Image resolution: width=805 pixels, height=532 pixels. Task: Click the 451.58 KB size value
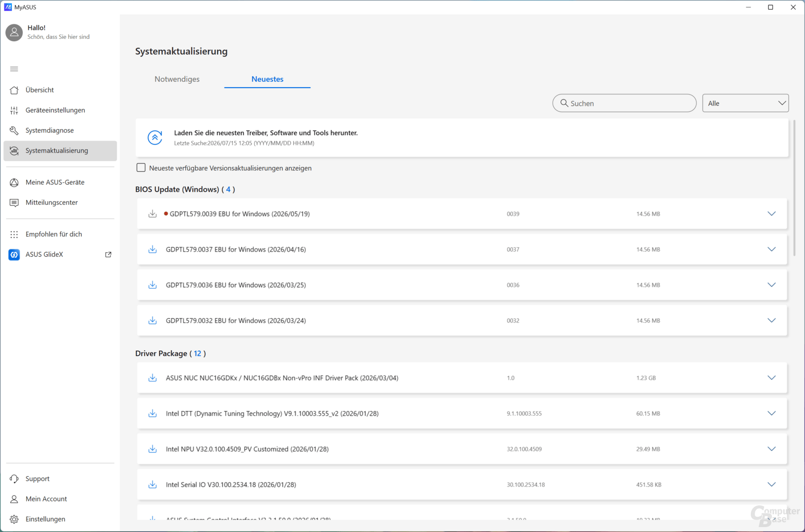click(648, 485)
